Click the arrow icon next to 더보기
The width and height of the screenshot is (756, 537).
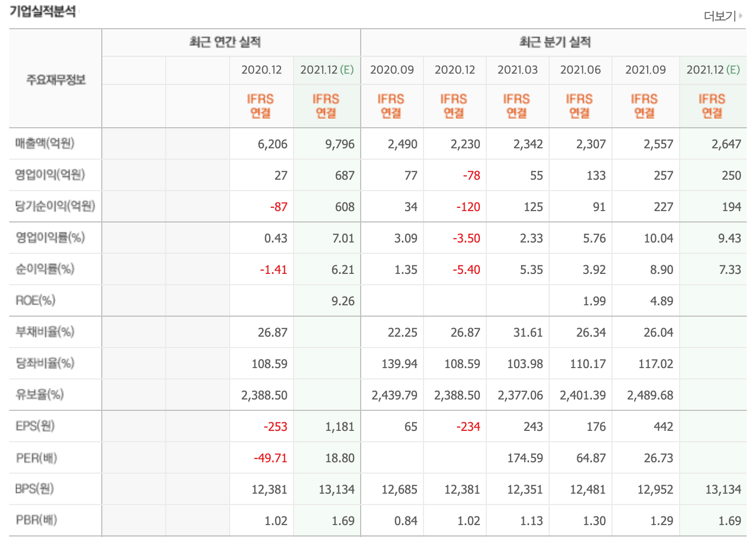741,16
